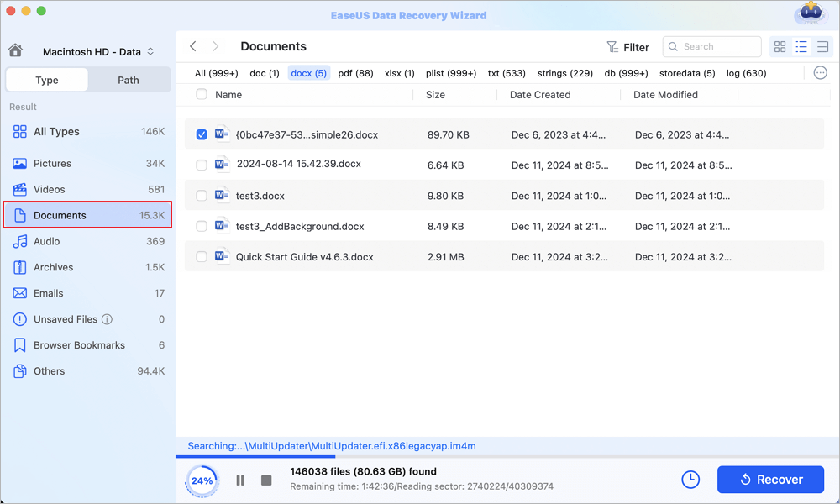
Task: Switch to detail preview view
Action: (822, 47)
